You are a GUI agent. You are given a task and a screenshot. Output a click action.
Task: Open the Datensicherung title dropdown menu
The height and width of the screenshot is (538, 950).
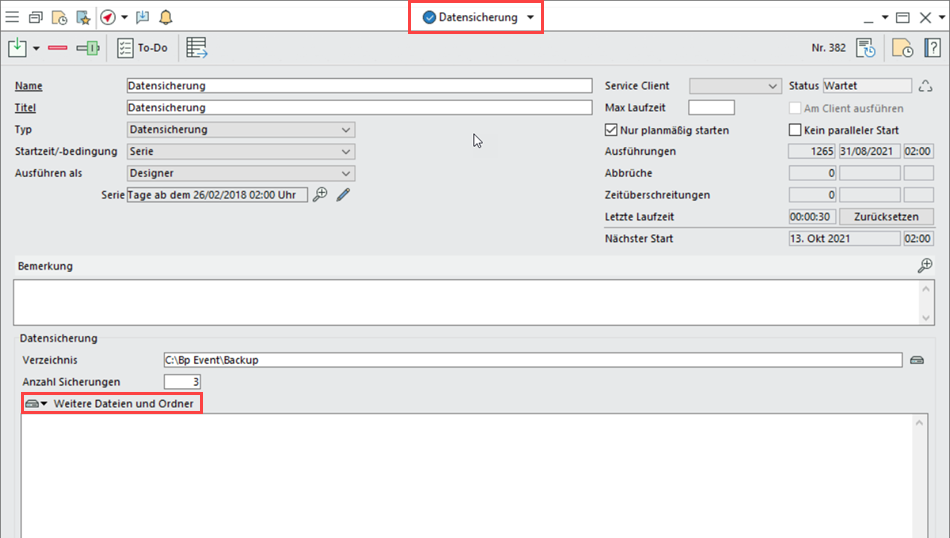[x=530, y=18]
